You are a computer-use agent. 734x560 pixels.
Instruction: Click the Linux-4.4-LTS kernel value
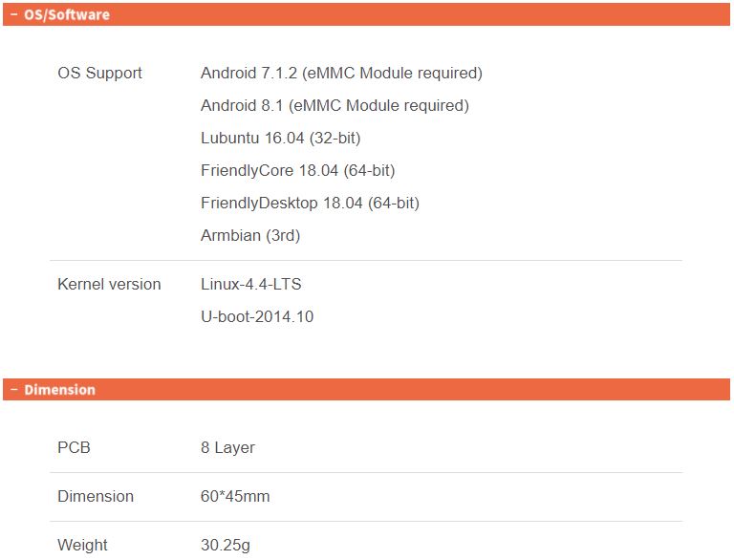click(251, 284)
